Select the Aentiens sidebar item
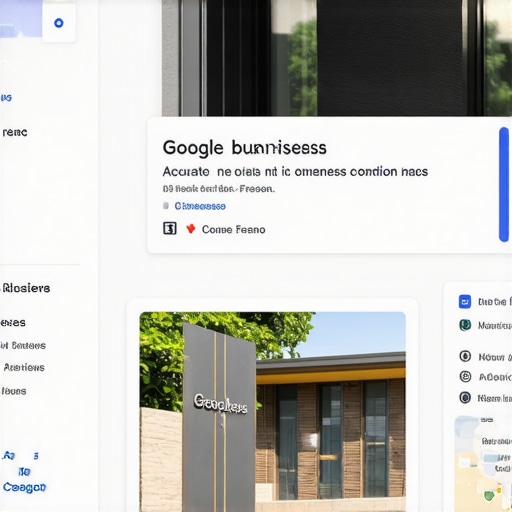The height and width of the screenshot is (512, 512). [x=24, y=367]
